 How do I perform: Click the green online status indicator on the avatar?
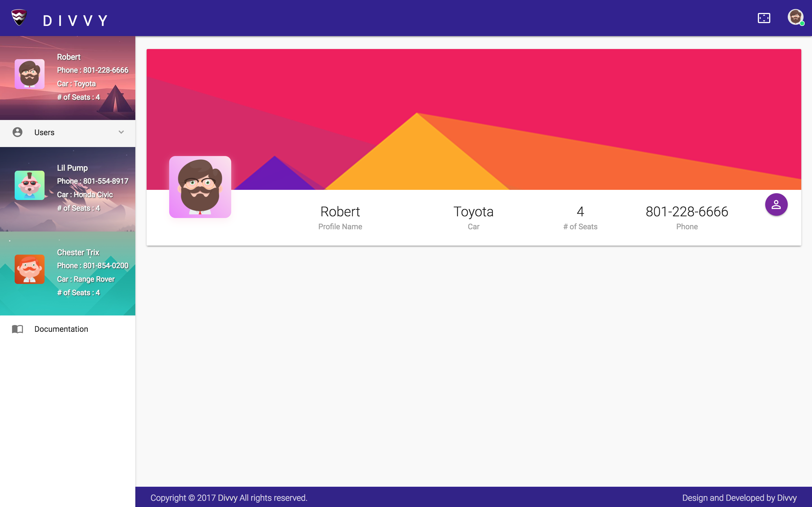pyautogui.click(x=802, y=23)
